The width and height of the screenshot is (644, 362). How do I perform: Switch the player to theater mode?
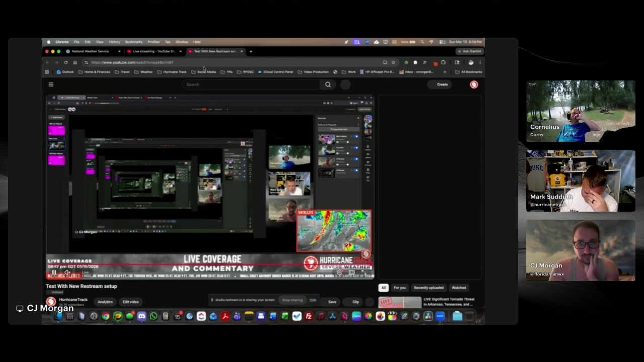tap(352, 273)
